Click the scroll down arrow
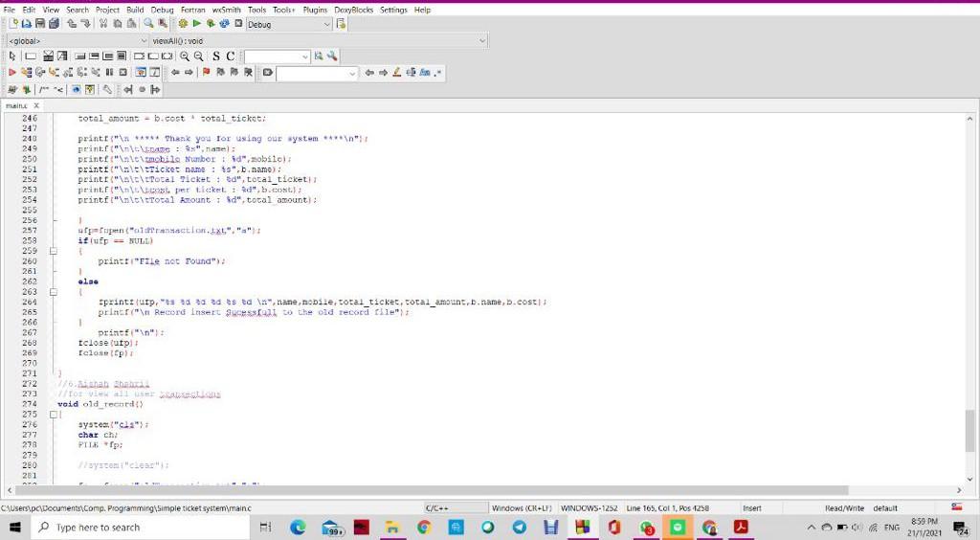 [969, 480]
